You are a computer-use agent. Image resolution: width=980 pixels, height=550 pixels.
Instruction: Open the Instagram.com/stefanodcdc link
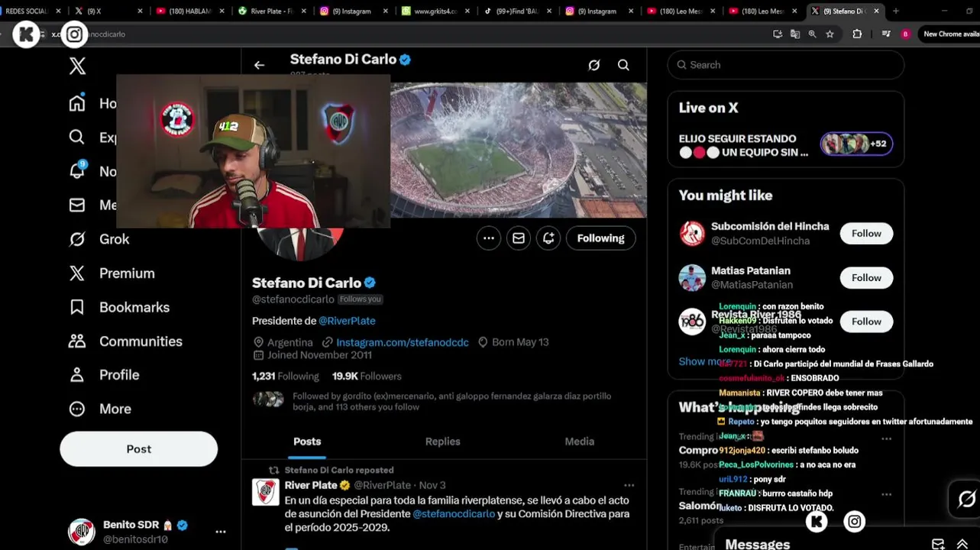(x=403, y=342)
